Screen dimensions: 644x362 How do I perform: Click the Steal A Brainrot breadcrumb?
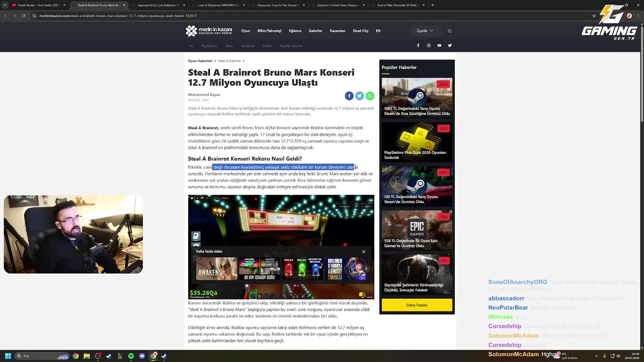[x=229, y=61]
